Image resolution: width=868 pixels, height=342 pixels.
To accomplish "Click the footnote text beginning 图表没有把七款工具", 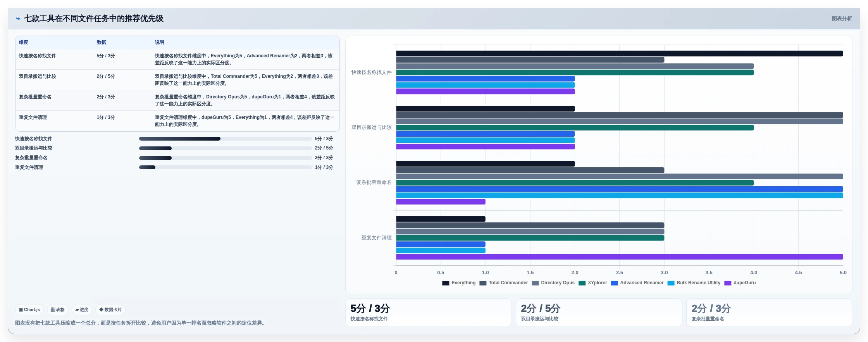I will (x=141, y=323).
